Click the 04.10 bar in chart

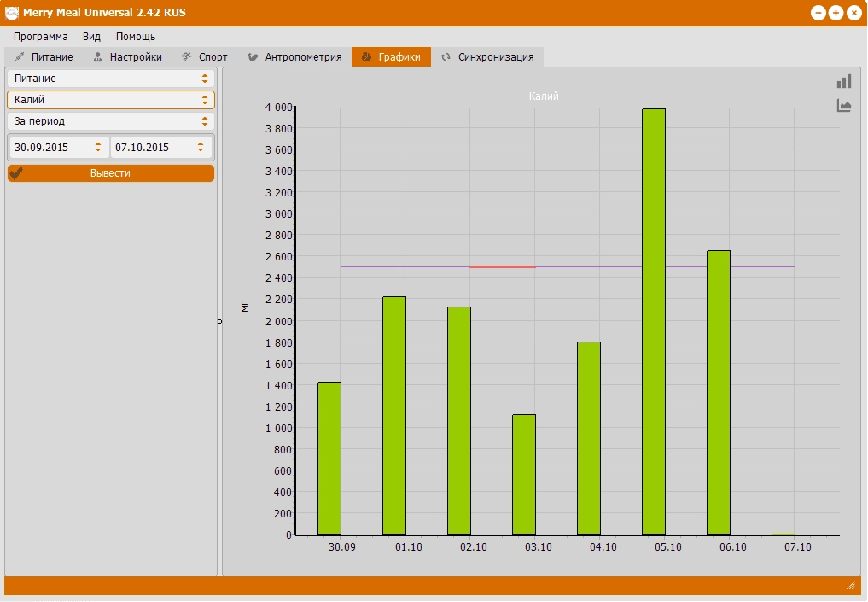click(x=589, y=439)
